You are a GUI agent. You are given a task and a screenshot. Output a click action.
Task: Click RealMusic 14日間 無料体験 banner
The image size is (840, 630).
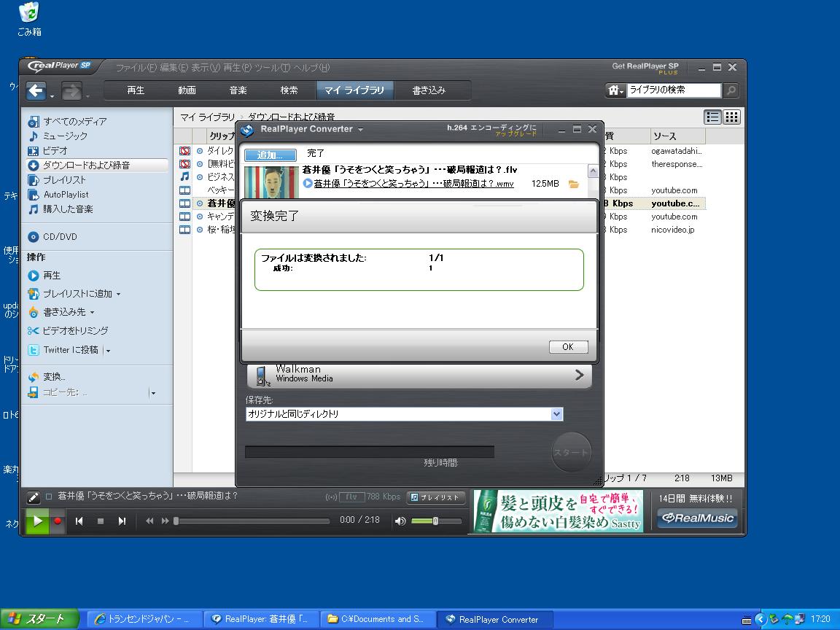click(x=696, y=510)
